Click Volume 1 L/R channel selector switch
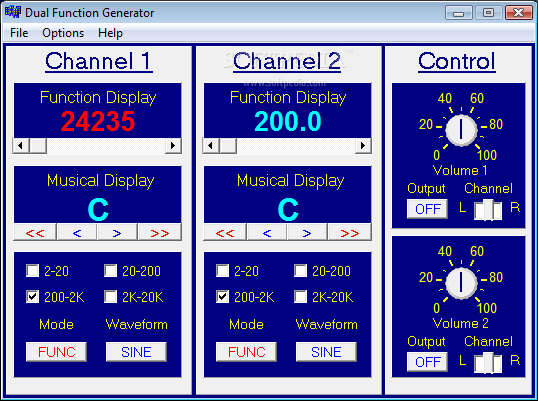This screenshot has height=401, width=538. 488,210
